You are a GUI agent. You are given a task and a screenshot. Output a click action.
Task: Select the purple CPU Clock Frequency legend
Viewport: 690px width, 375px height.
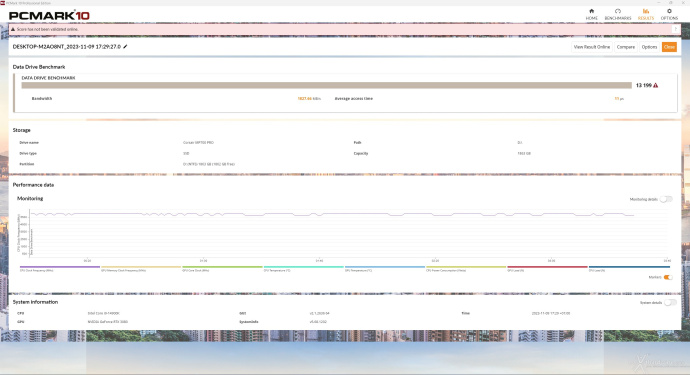pos(60,267)
